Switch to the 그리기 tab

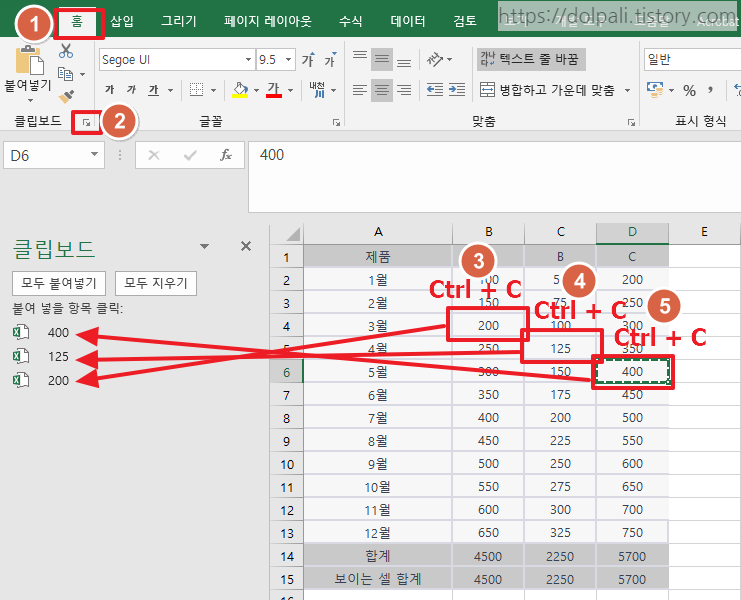(x=179, y=21)
